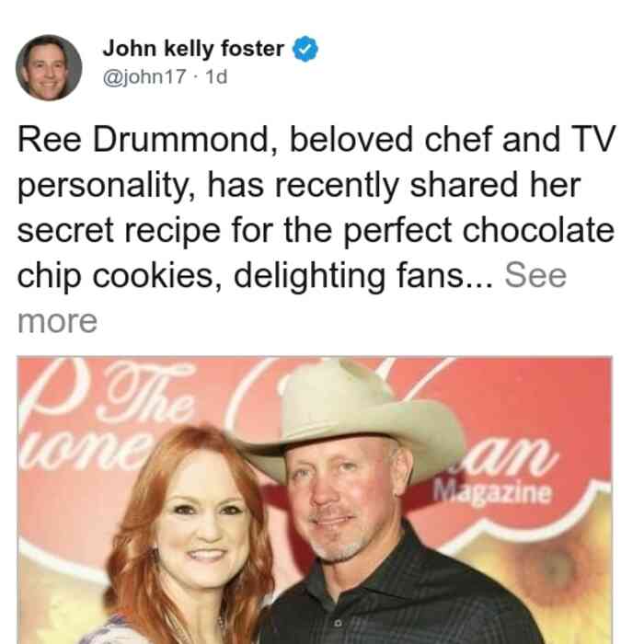644x644 pixels.
Task: Open the John kelly foster display name
Action: click(x=193, y=49)
